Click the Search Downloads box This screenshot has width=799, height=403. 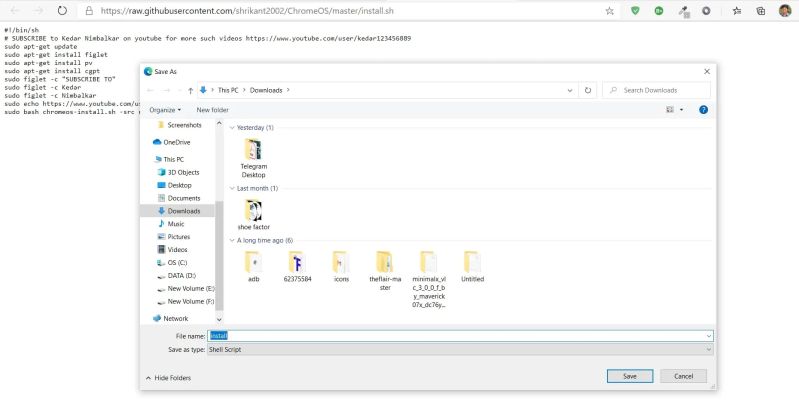656,90
